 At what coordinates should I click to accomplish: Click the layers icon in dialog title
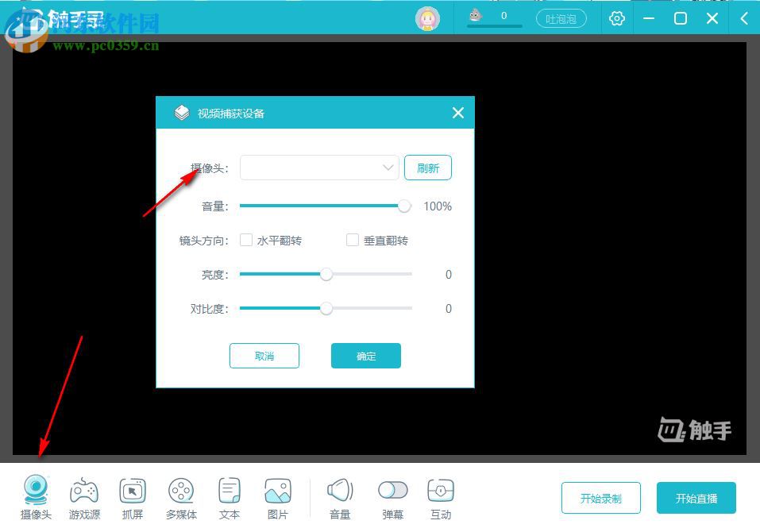(x=182, y=113)
